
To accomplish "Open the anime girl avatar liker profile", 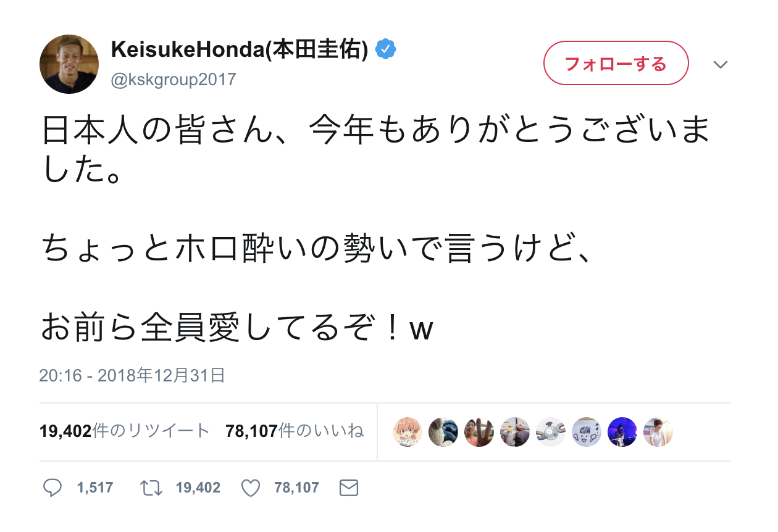I will (408, 432).
